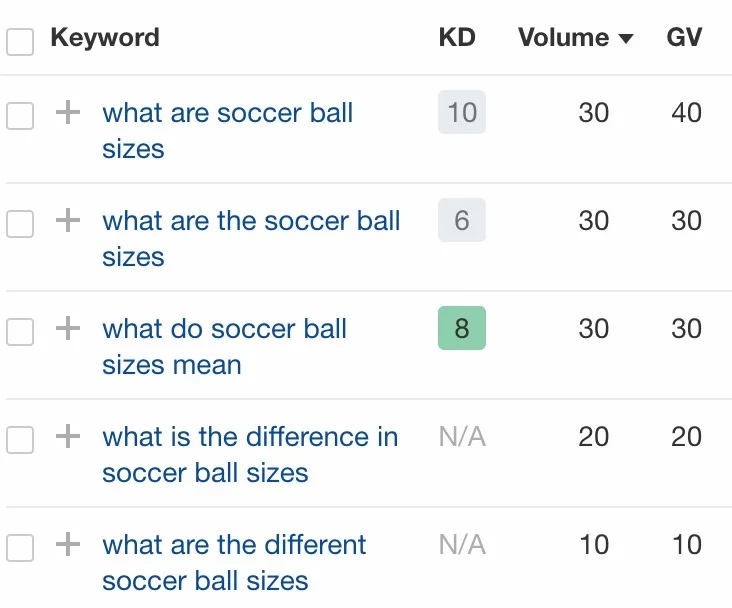
Task: Select checkbox for 'what are the soccer ball sizes'
Action: pyautogui.click(x=20, y=224)
